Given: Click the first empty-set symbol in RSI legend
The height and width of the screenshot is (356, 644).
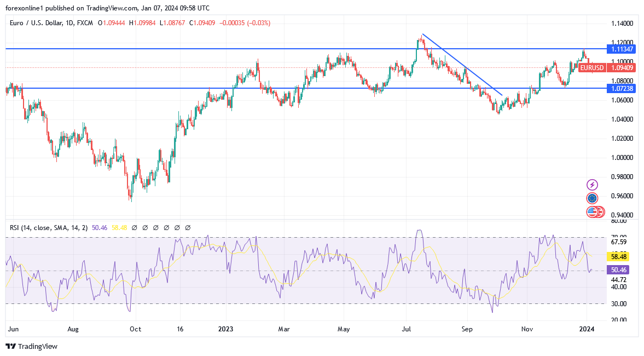Looking at the screenshot, I should [x=134, y=227].
